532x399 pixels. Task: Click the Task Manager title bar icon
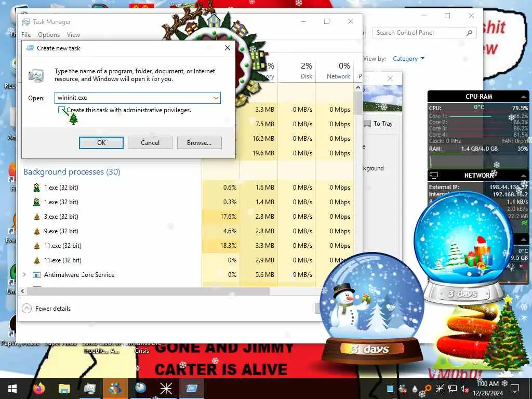(x=26, y=22)
